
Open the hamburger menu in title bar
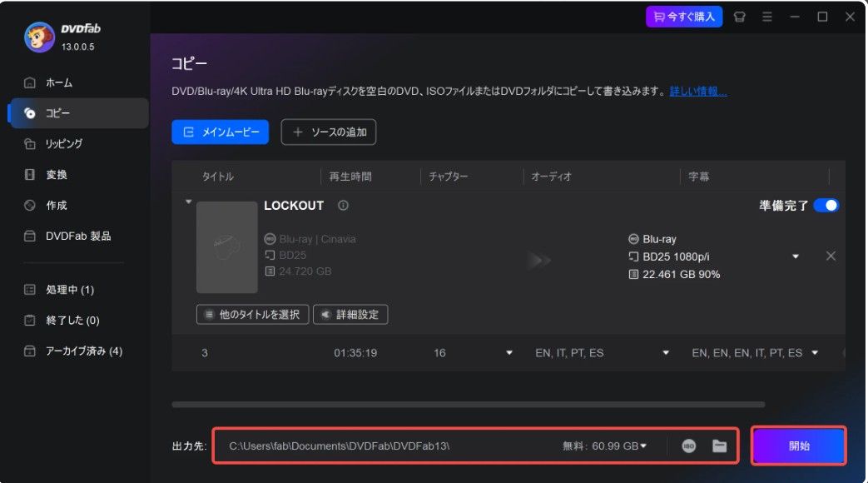coord(766,17)
